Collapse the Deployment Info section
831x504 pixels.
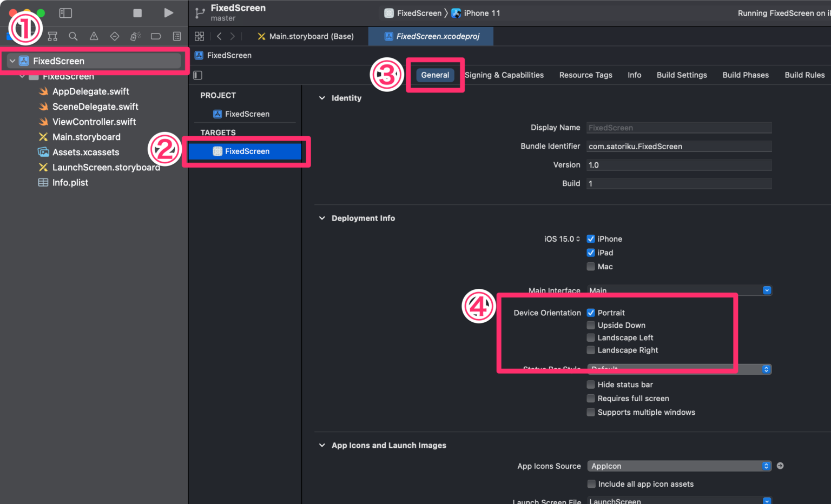tap(322, 218)
